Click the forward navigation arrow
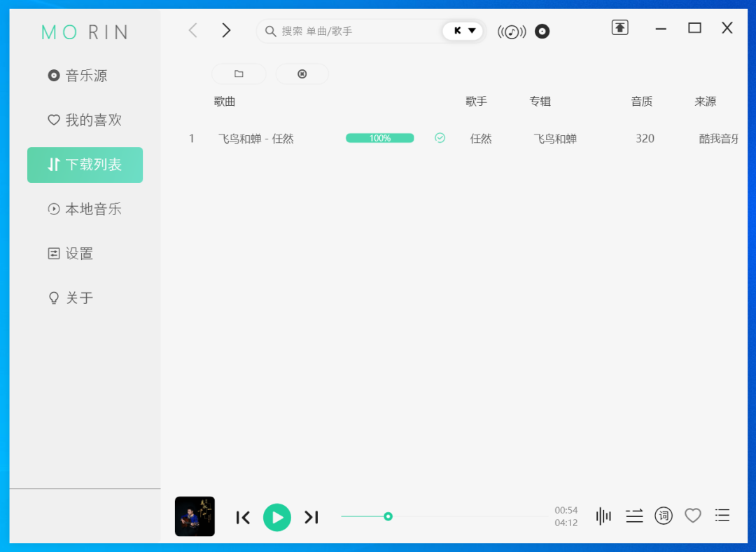The height and width of the screenshot is (552, 756). (225, 30)
